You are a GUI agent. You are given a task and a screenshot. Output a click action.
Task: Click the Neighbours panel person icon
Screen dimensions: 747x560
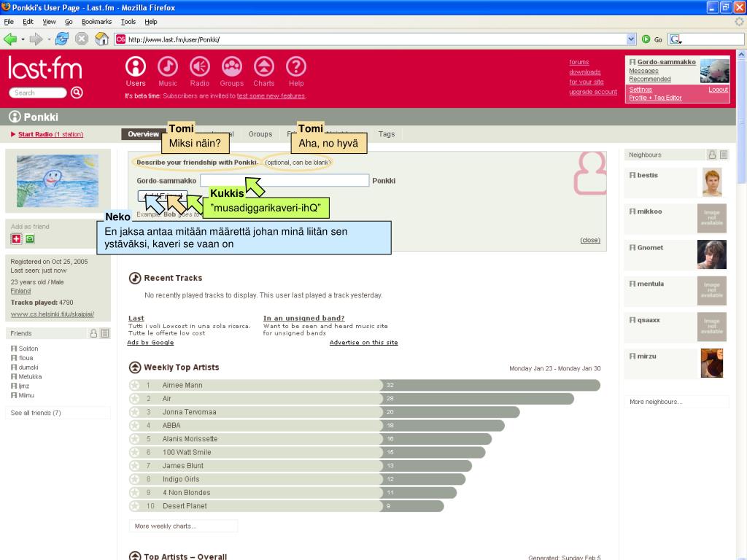(x=712, y=155)
